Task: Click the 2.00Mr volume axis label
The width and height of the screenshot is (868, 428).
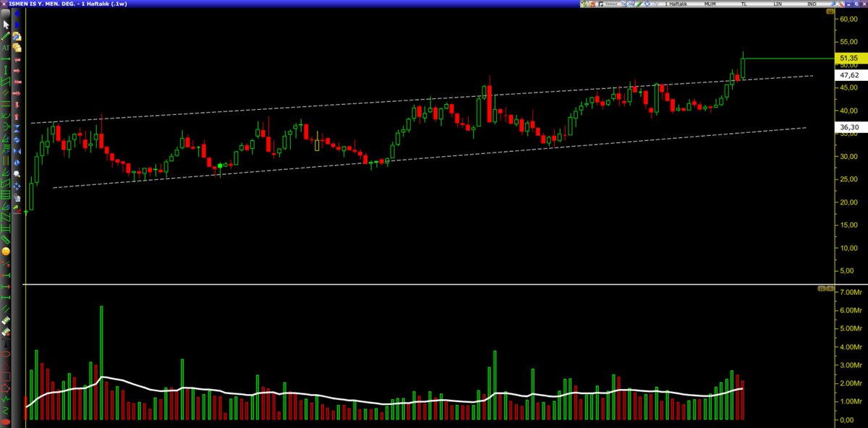Action: point(849,383)
